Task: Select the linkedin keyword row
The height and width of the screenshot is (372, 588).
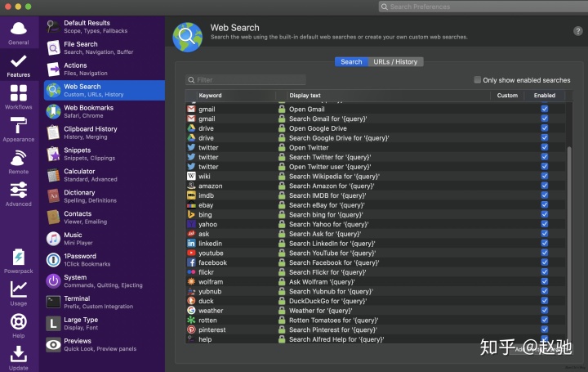Action: pyautogui.click(x=376, y=244)
